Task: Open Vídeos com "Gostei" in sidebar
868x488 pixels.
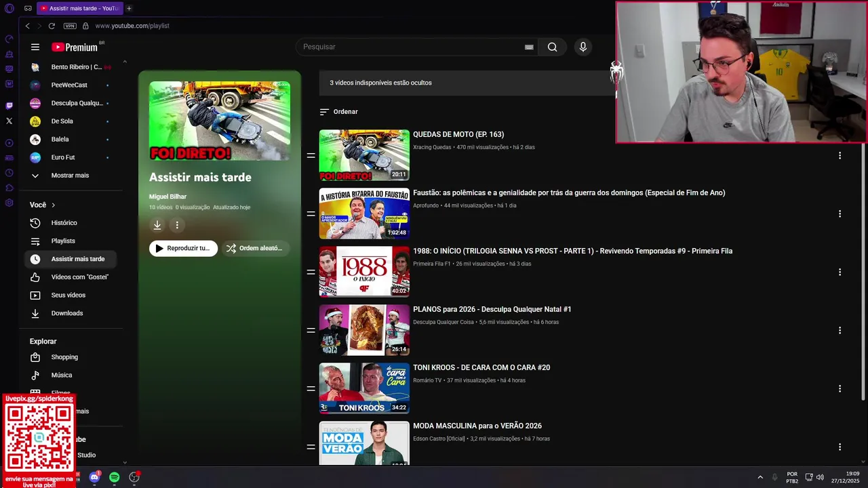Action: coord(71,277)
